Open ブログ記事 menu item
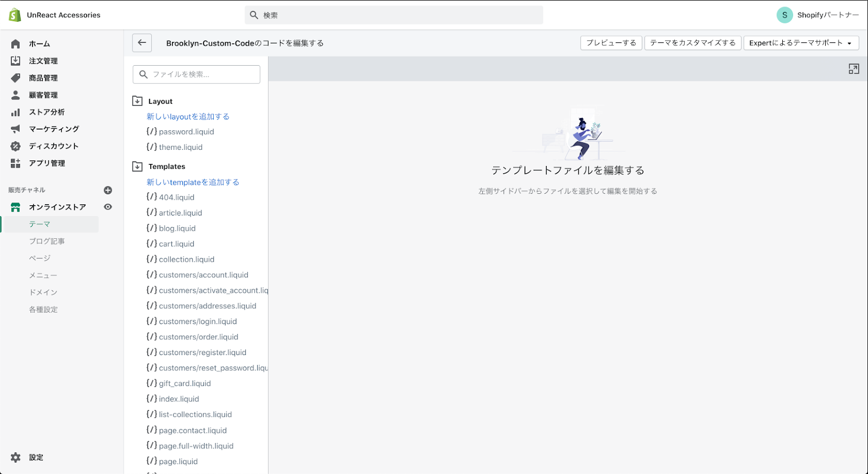 coord(47,241)
